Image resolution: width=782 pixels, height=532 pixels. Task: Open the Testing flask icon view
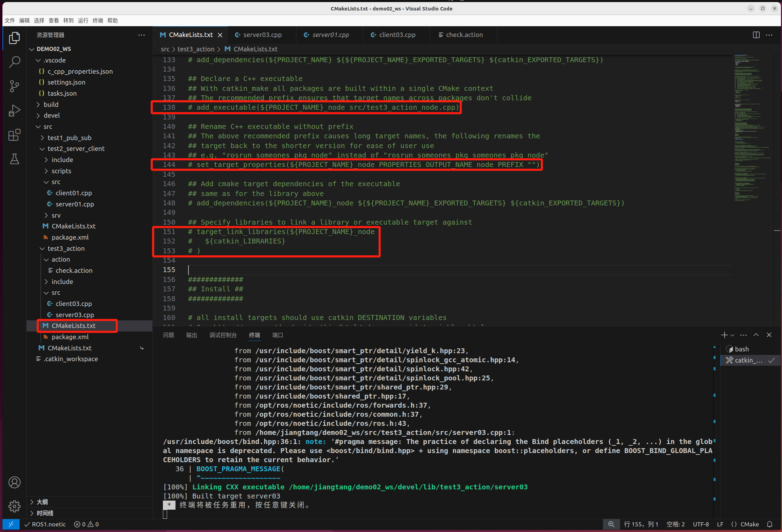[x=14, y=159]
